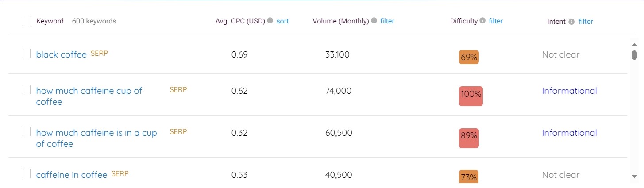Image resolution: width=644 pixels, height=188 pixels.
Task: View SERP for how much caffeine cup of coffee
Action: (178, 89)
